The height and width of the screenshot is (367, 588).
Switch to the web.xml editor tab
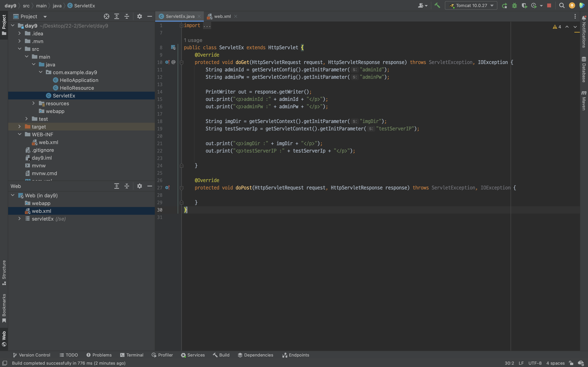tap(222, 16)
